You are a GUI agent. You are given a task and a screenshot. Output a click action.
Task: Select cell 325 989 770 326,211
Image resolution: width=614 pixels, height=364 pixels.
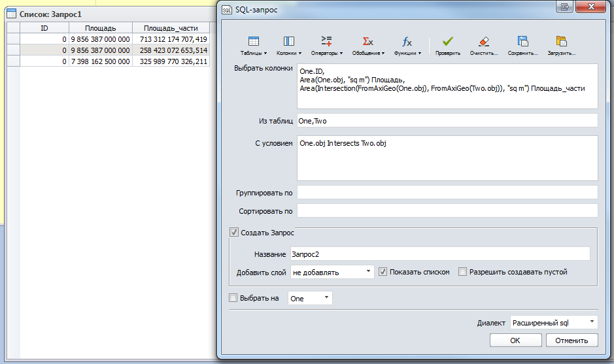click(171, 61)
